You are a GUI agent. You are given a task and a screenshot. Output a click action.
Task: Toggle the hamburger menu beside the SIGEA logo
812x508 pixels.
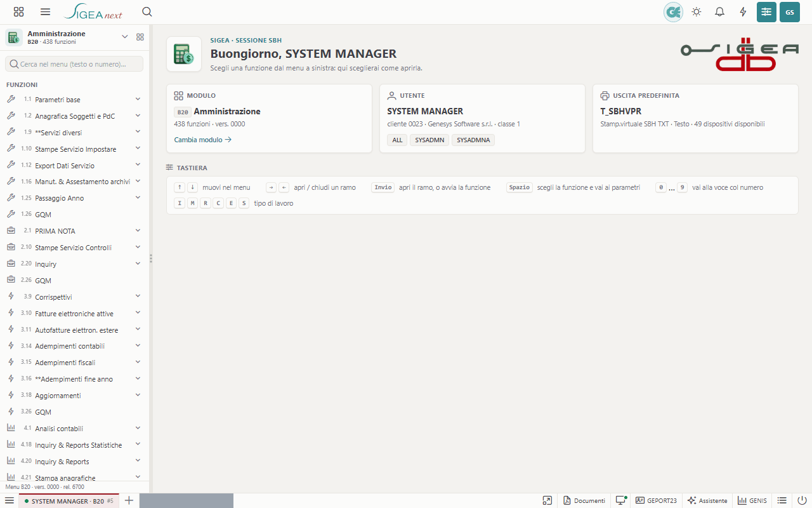45,12
